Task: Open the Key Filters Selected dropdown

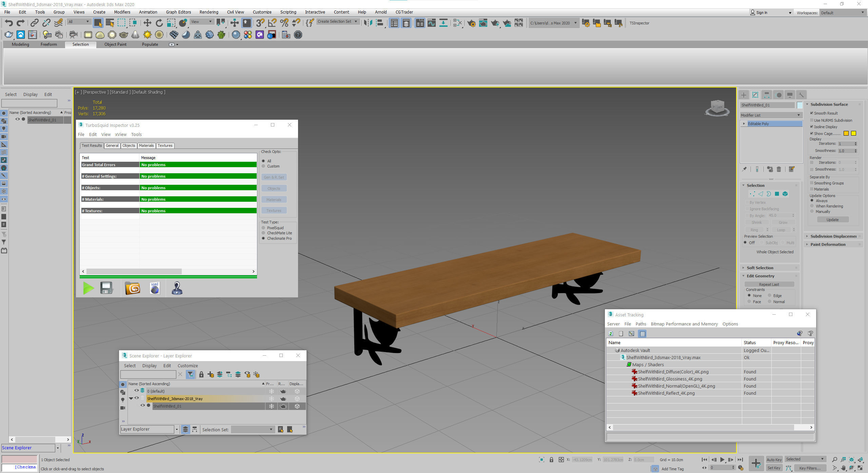Action: tap(805, 459)
